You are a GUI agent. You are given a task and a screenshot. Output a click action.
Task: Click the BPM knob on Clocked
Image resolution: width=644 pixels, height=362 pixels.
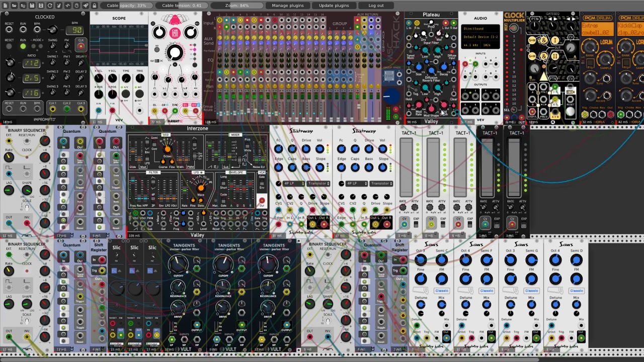[x=52, y=31]
